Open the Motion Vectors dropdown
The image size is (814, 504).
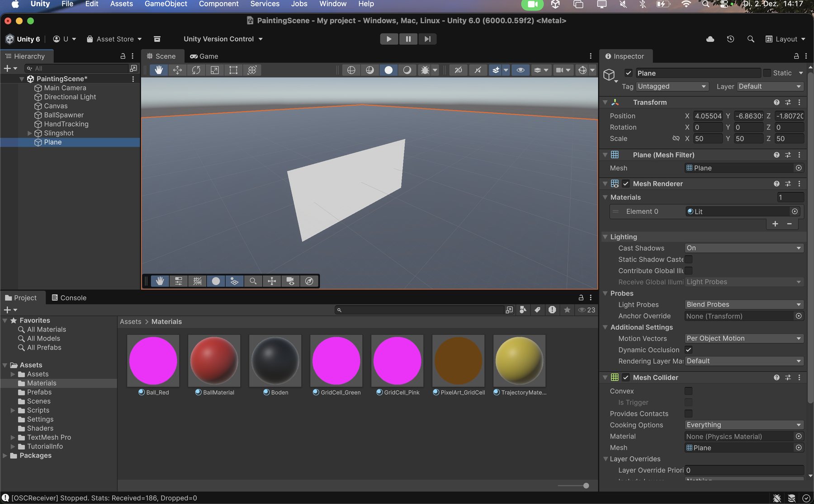[744, 339]
